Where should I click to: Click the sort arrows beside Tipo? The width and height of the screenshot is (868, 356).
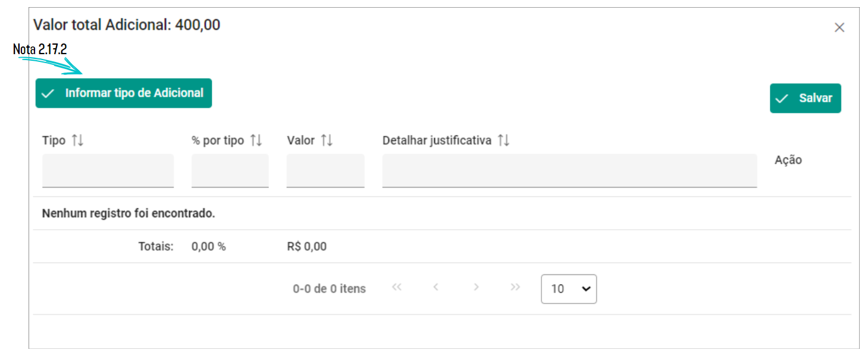[x=78, y=140]
